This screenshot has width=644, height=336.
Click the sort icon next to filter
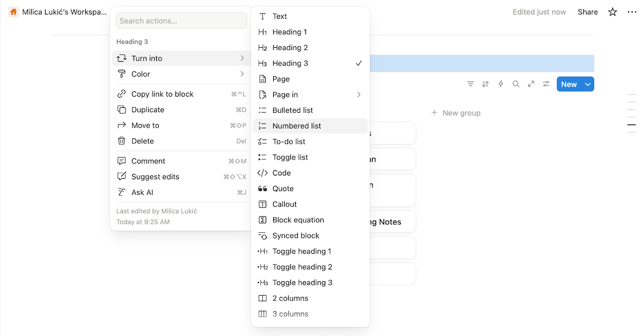[x=486, y=84]
